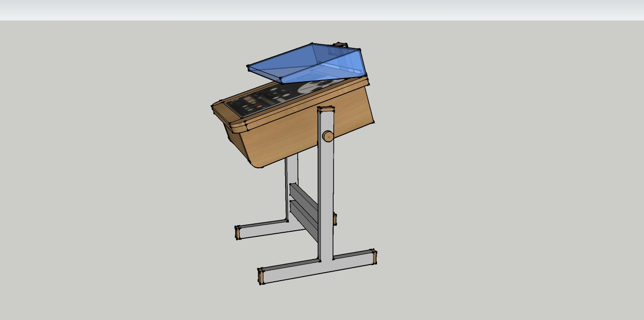Viewport: 644px width, 320px height.
Task: Select the front grey vertical upright post
Action: 326,202
